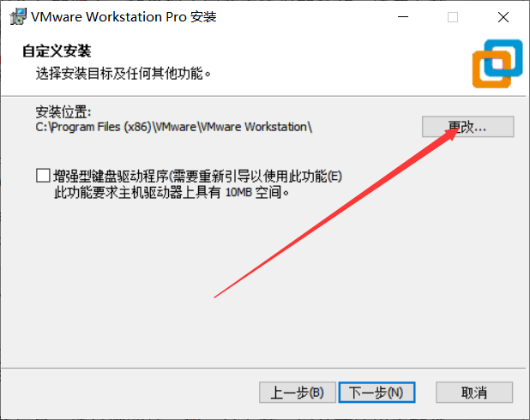Open the 更改... install location dialog
This screenshot has height=420, width=530.
coord(467,127)
